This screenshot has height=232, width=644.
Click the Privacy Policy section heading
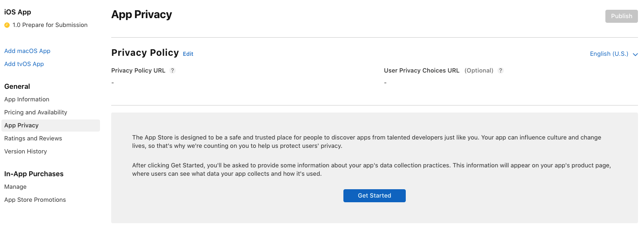(x=145, y=53)
